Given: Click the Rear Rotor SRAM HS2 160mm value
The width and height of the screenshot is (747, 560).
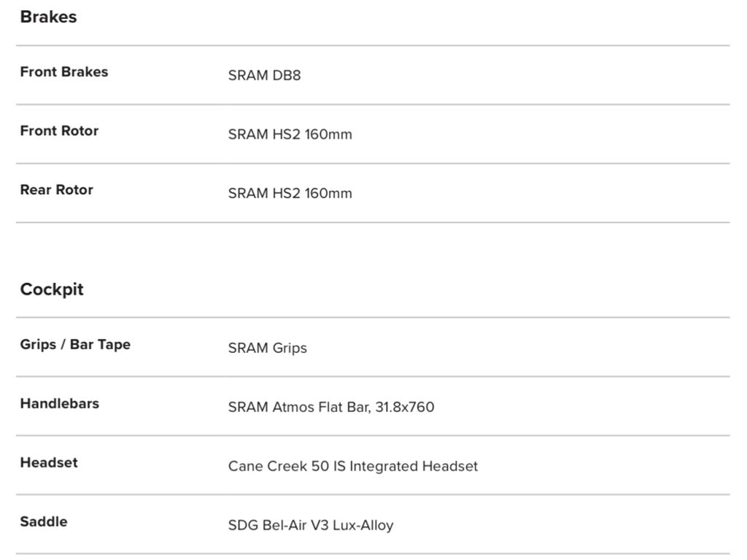Looking at the screenshot, I should [290, 194].
